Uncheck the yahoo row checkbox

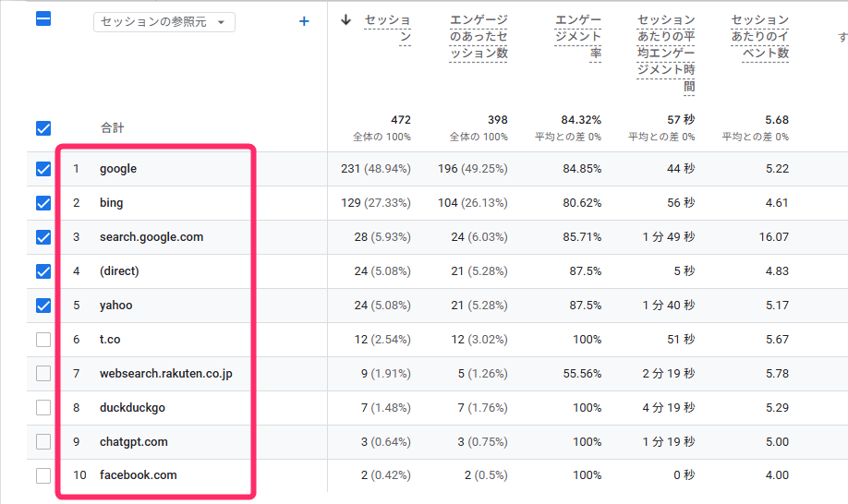pos(43,306)
